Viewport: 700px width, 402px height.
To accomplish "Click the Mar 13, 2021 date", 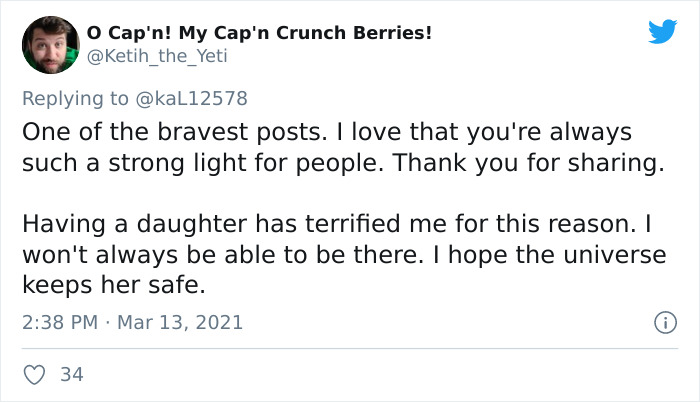I will pos(182,323).
